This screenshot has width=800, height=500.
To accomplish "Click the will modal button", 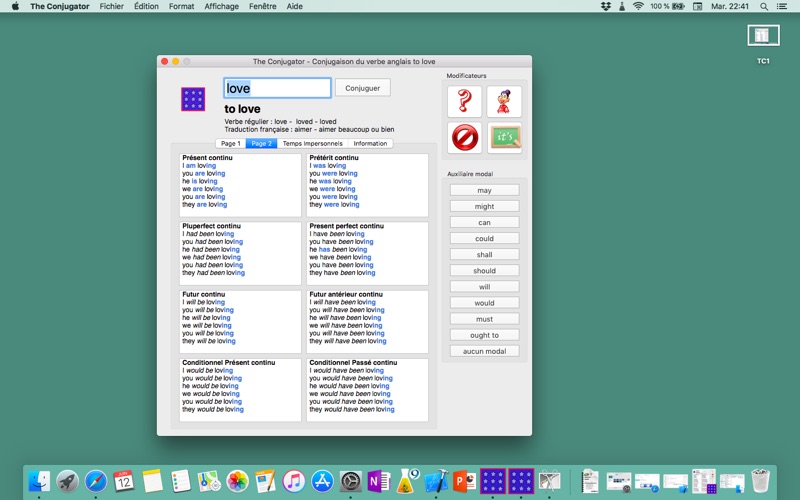I will (484, 287).
